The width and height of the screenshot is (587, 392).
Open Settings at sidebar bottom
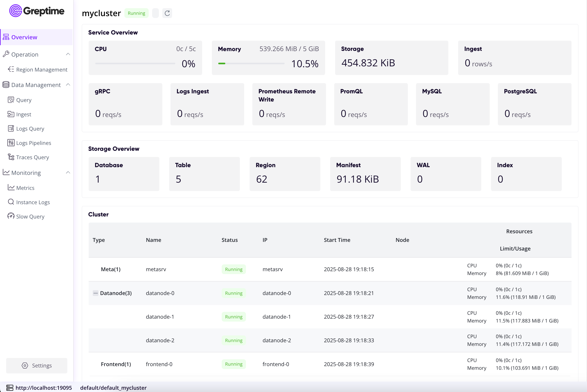pyautogui.click(x=37, y=365)
